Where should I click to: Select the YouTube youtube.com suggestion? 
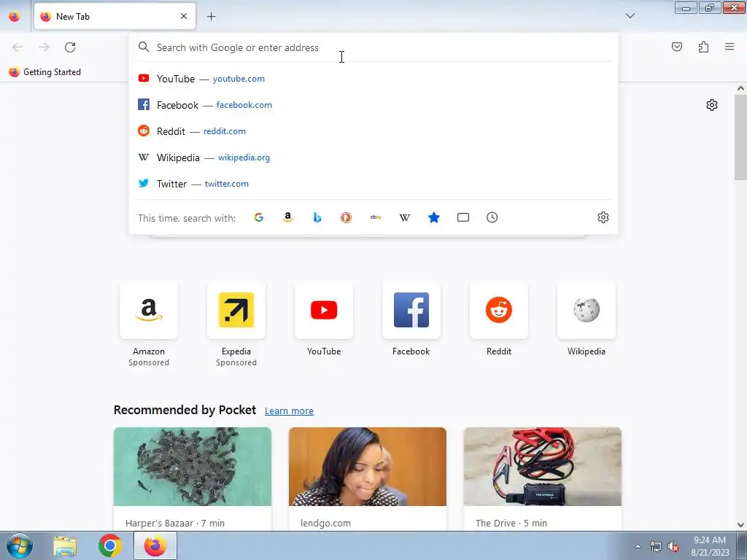pos(373,79)
